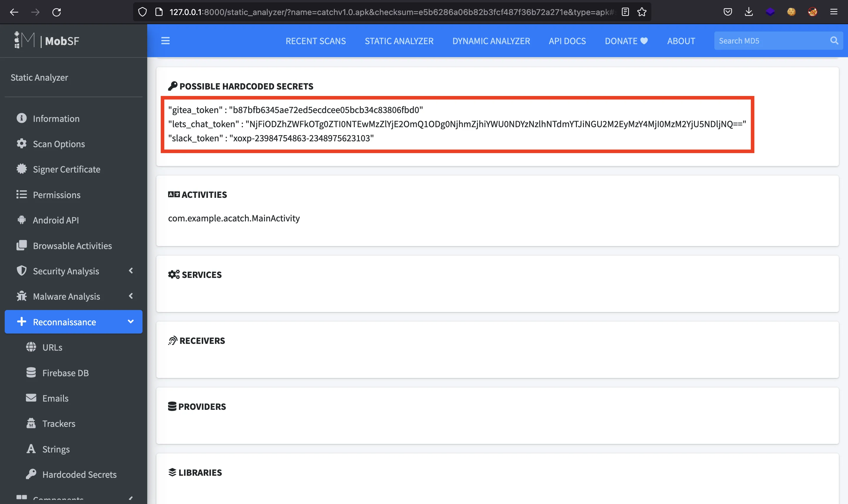
Task: Click the ABOUT navigation link
Action: pyautogui.click(x=680, y=40)
